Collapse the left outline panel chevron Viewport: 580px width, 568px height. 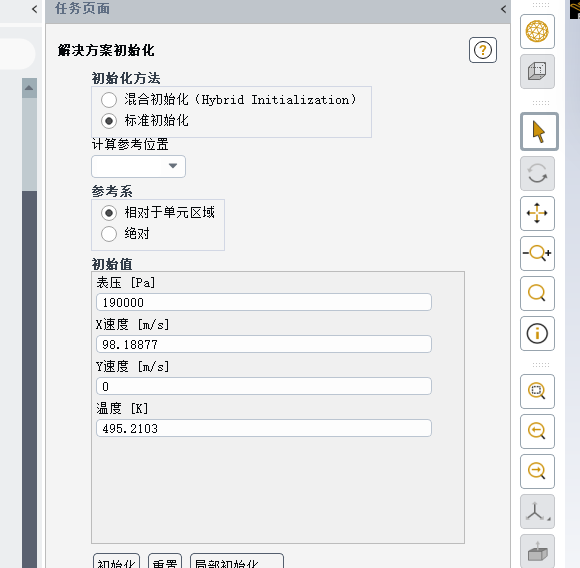35,9
